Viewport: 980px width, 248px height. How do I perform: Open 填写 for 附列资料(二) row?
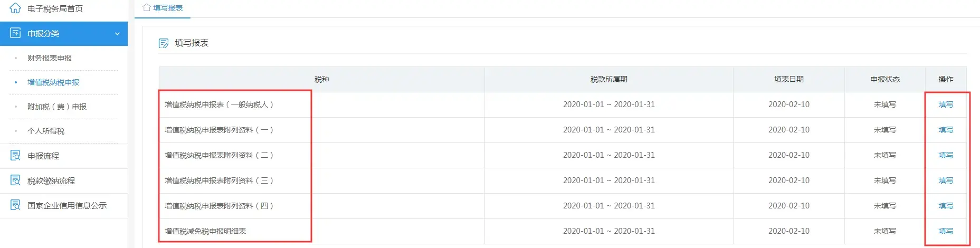click(945, 155)
